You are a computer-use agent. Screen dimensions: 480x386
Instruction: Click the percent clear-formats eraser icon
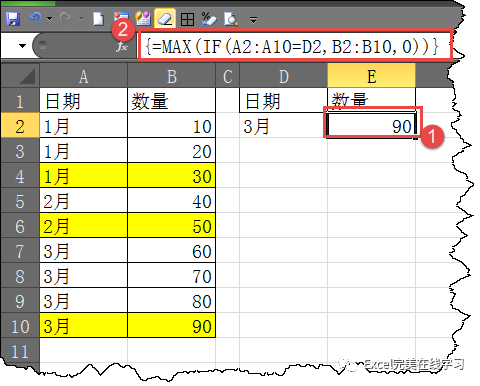pos(209,19)
